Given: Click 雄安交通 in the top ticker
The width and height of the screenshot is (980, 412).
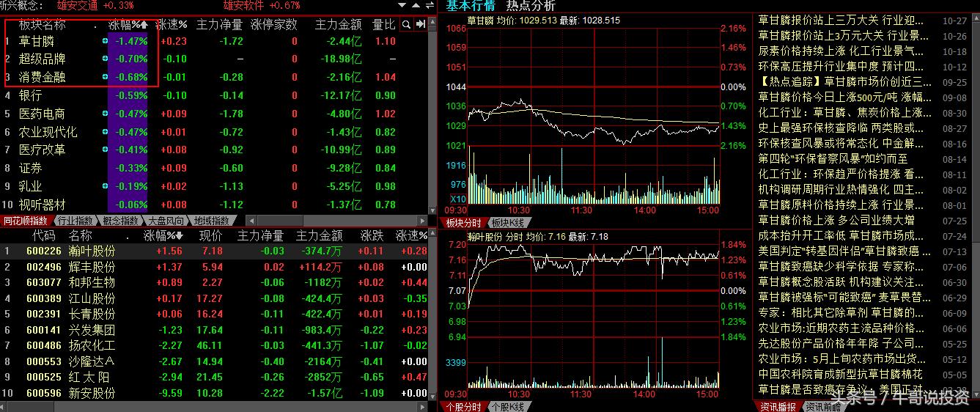Looking at the screenshot, I should (77, 5).
